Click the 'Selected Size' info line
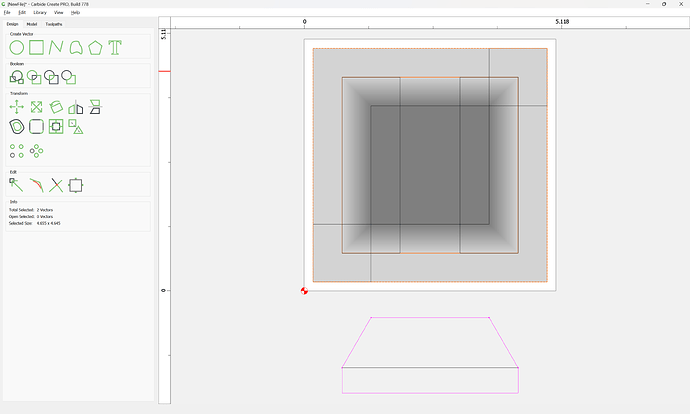The width and height of the screenshot is (690, 414). point(34,223)
